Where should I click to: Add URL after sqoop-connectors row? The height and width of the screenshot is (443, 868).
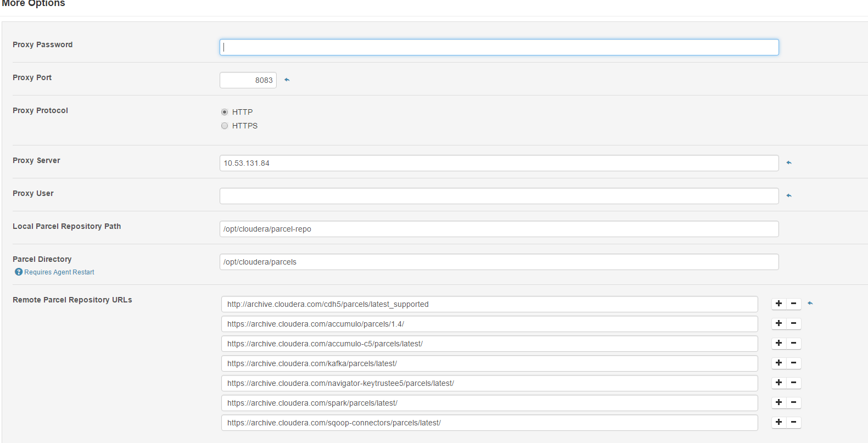pyautogui.click(x=779, y=422)
